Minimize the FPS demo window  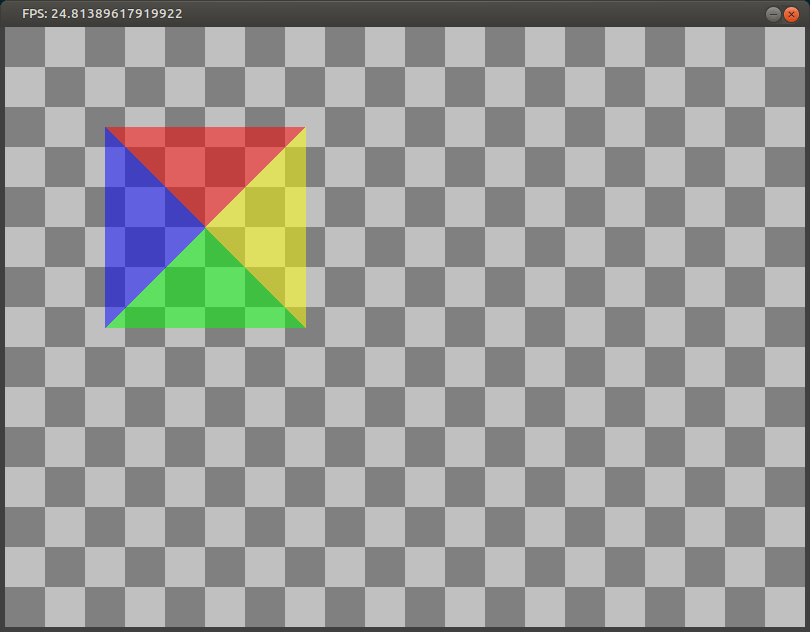771,13
